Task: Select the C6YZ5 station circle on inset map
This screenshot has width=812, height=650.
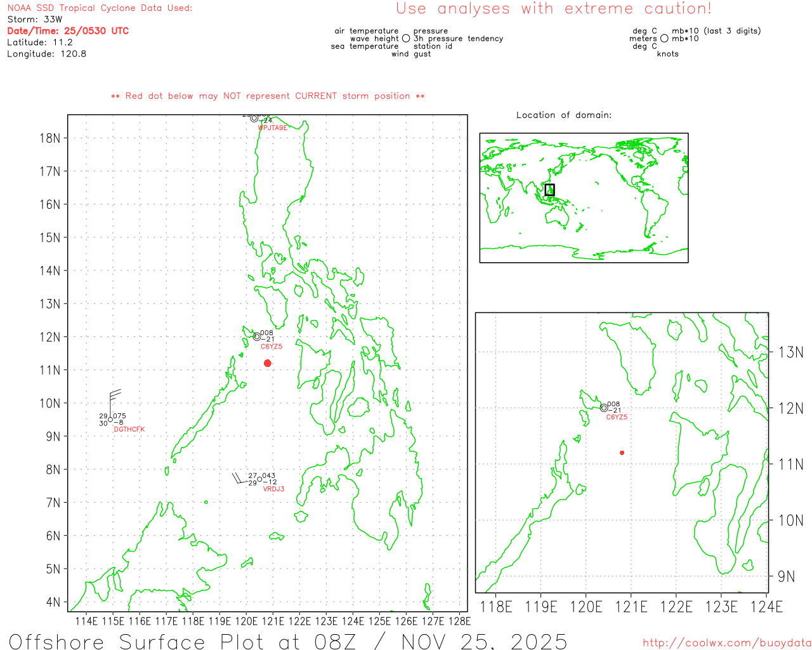Action: 604,408
